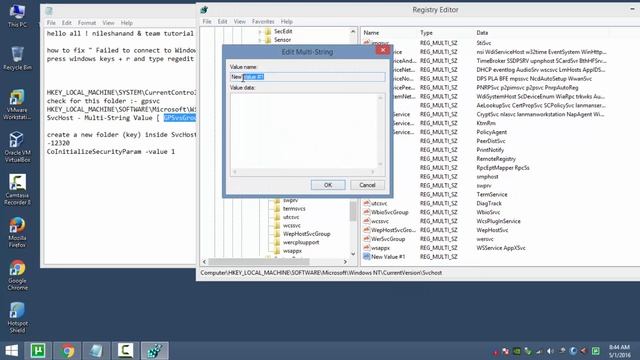Viewport: 640px width, 360px height.
Task: Open Registry Editor Favorites menu
Action: [263, 22]
